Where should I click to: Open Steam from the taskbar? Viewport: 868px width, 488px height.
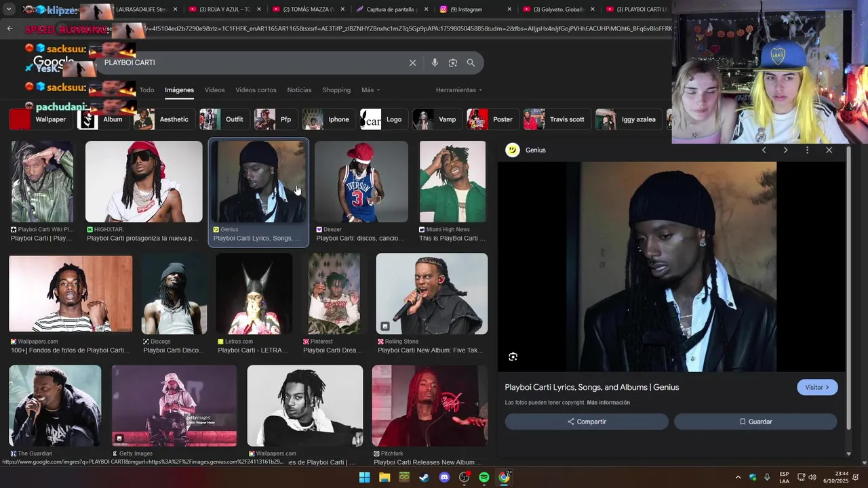point(424,477)
